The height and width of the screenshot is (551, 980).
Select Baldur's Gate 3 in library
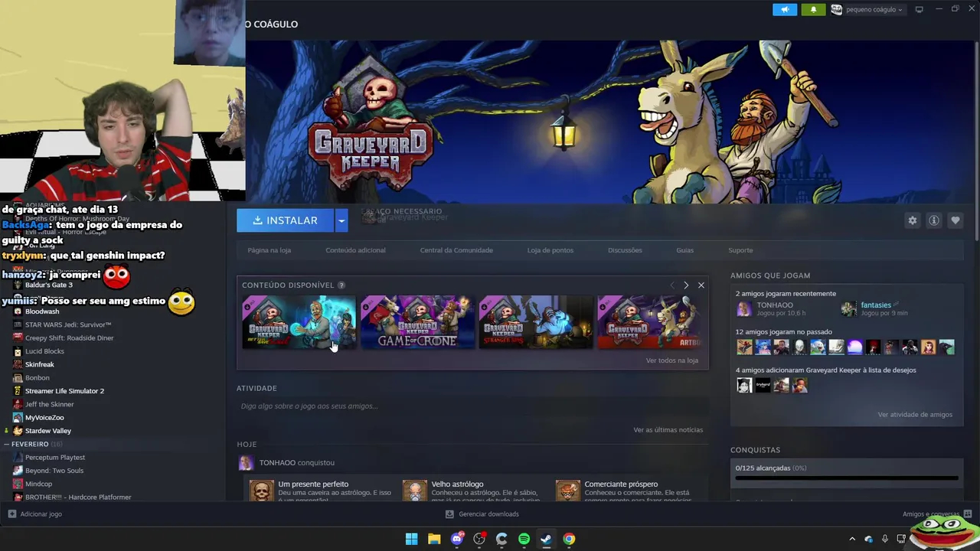pyautogui.click(x=49, y=285)
